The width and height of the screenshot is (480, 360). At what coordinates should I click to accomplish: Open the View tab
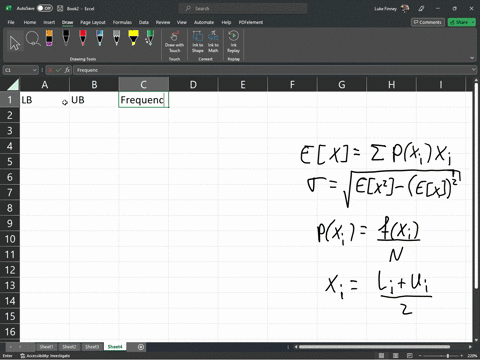182,22
